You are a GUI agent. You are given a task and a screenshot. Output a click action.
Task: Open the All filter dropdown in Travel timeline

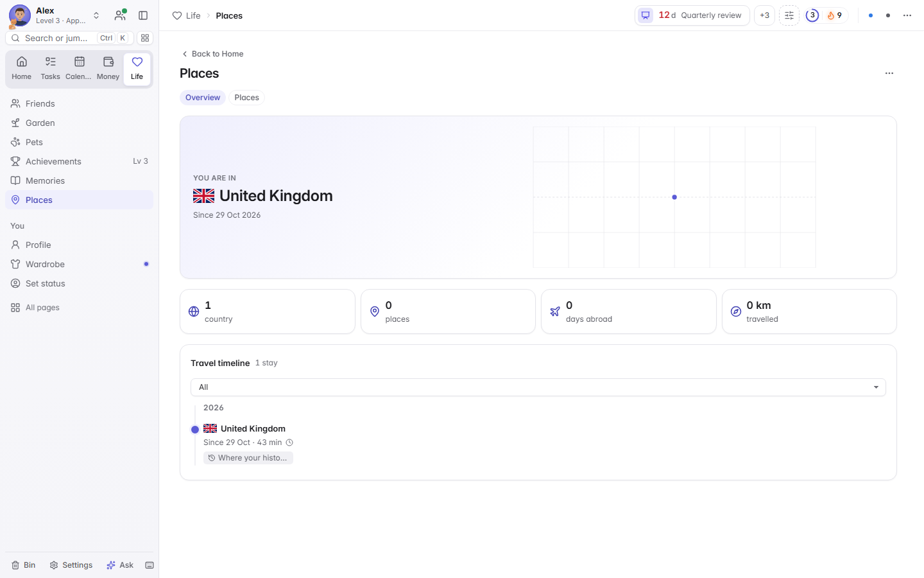(538, 387)
